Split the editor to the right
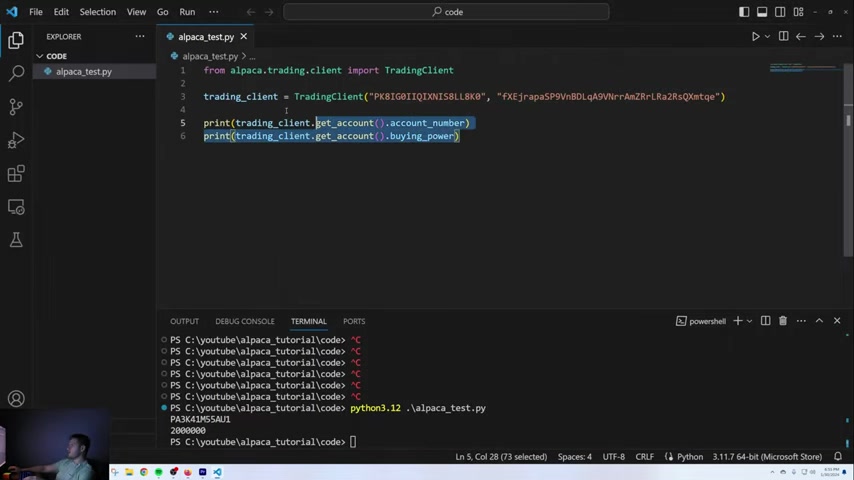This screenshot has height=480, width=854. point(783,37)
